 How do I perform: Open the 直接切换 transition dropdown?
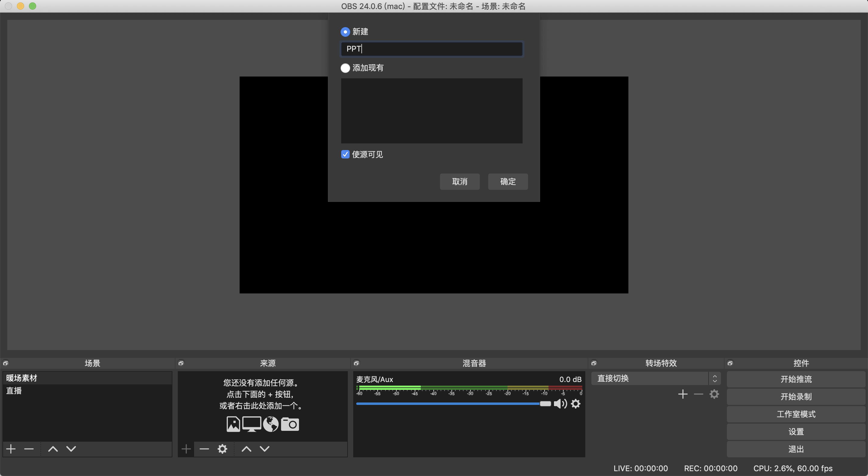click(656, 378)
